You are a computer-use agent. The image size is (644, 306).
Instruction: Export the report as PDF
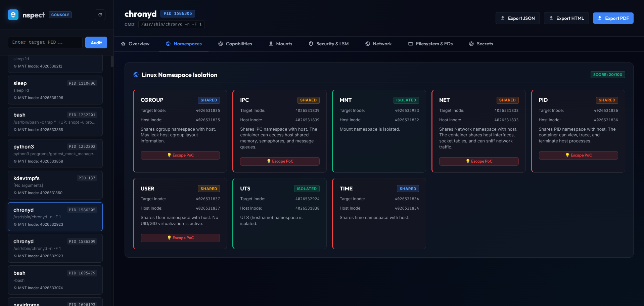(613, 18)
